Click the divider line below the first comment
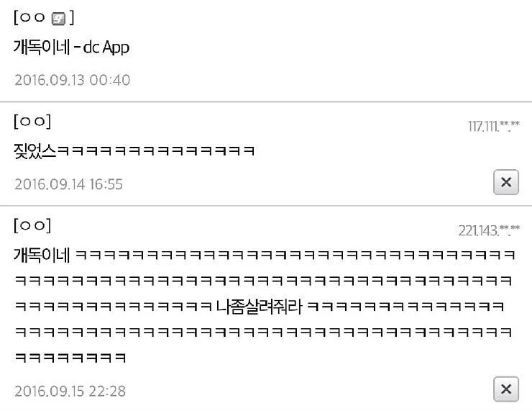Screen dimensions: 532x411 pos(266,101)
